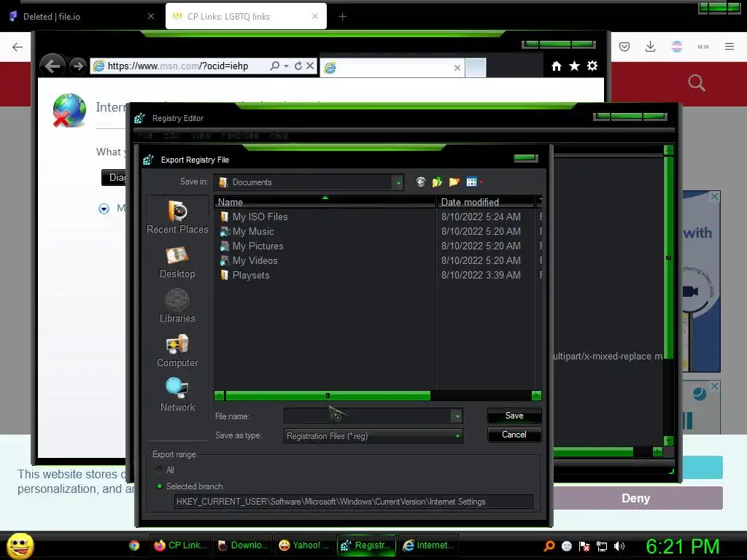Stop loading via IE address bar X
The height and width of the screenshot is (560, 747).
click(310, 66)
